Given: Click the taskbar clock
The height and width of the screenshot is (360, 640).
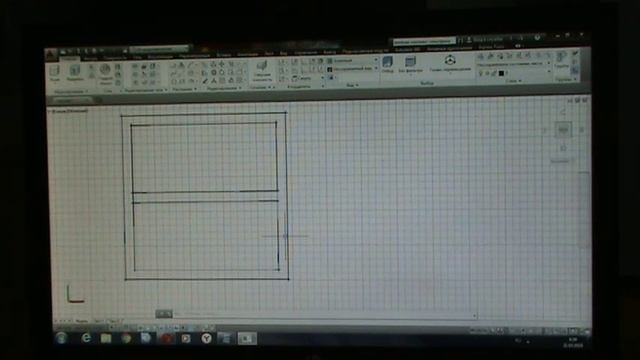Looking at the screenshot, I should 573,342.
